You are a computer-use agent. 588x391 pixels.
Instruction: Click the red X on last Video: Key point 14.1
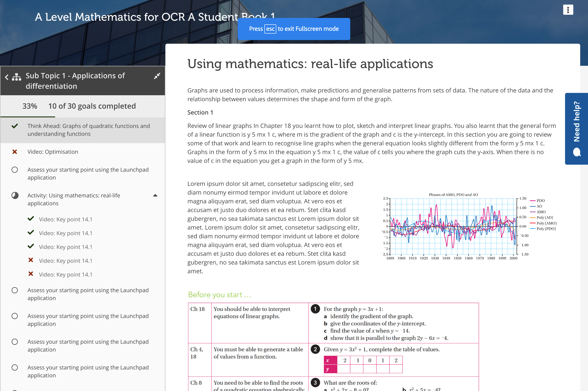[31, 274]
